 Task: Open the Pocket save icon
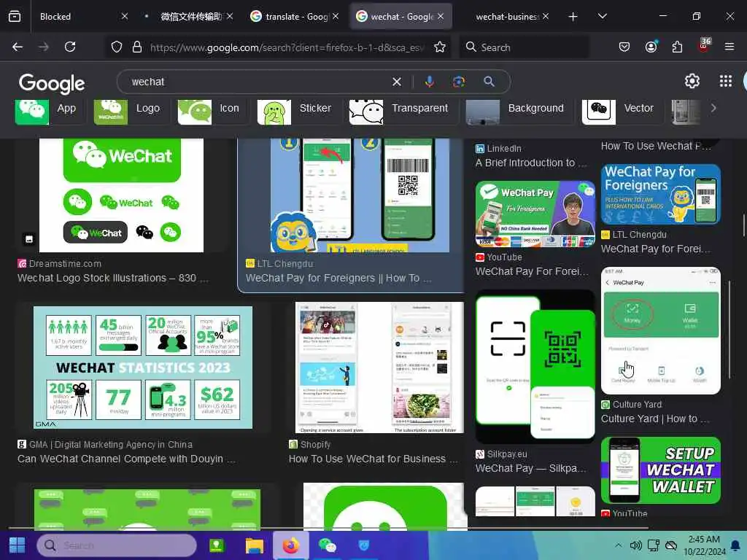point(624,47)
